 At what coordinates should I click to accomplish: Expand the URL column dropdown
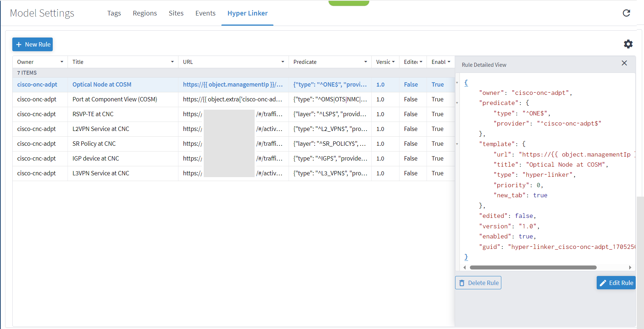[x=283, y=62]
